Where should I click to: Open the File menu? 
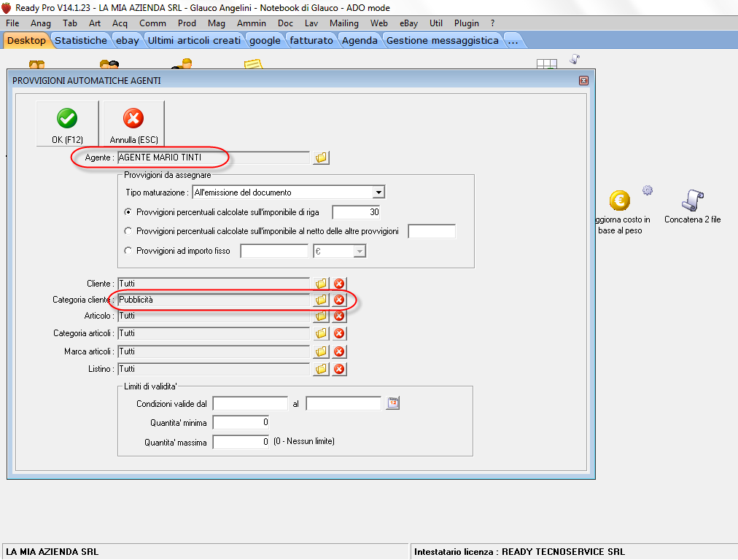pyautogui.click(x=12, y=23)
